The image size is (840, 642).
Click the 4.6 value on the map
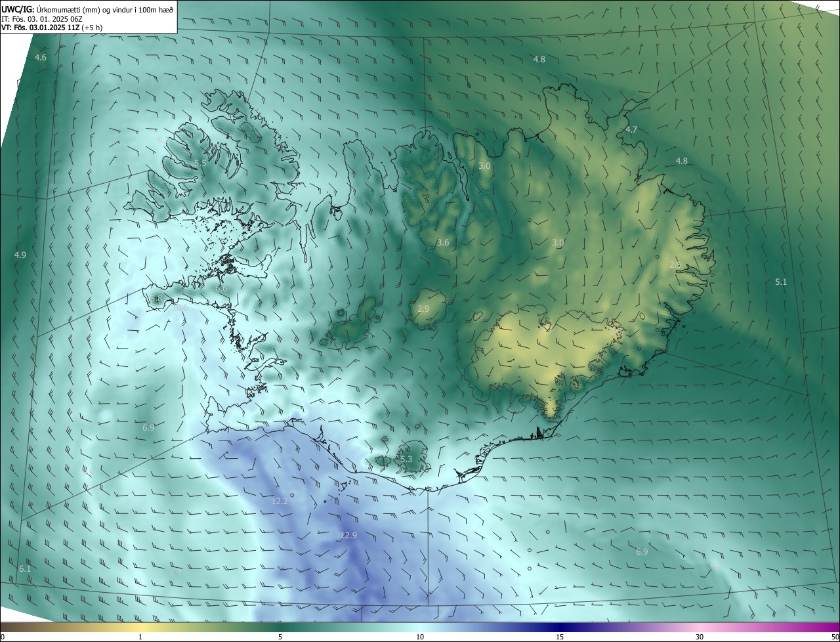pos(41,58)
